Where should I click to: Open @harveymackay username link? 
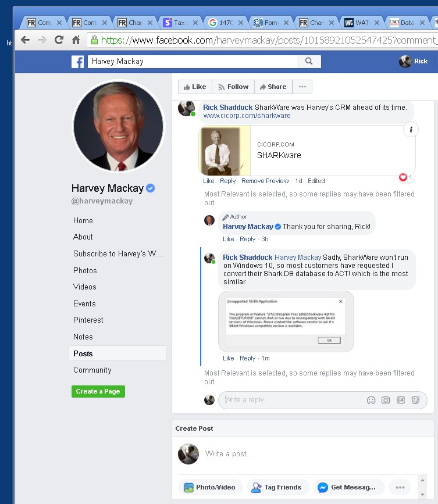coord(102,201)
